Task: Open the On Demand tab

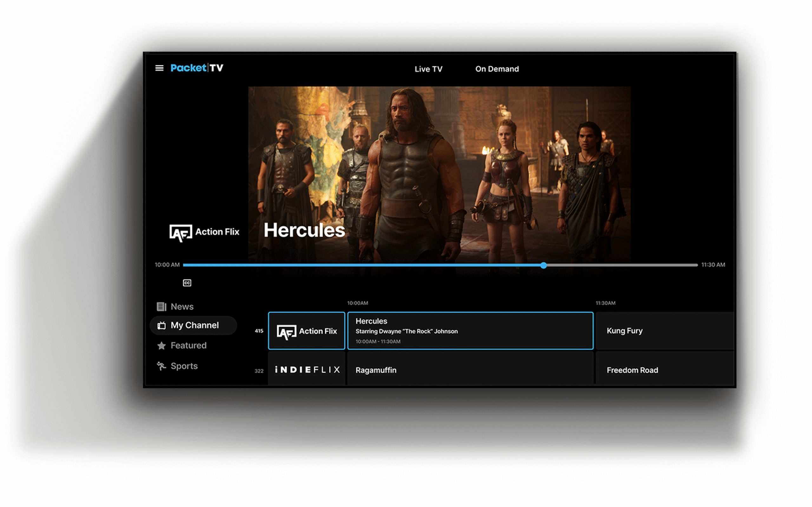Action: tap(497, 69)
